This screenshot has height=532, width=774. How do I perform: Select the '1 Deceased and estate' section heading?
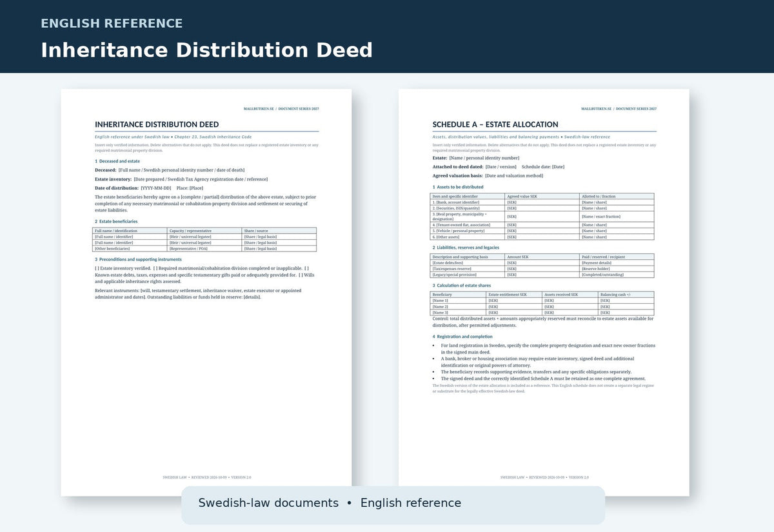click(117, 161)
